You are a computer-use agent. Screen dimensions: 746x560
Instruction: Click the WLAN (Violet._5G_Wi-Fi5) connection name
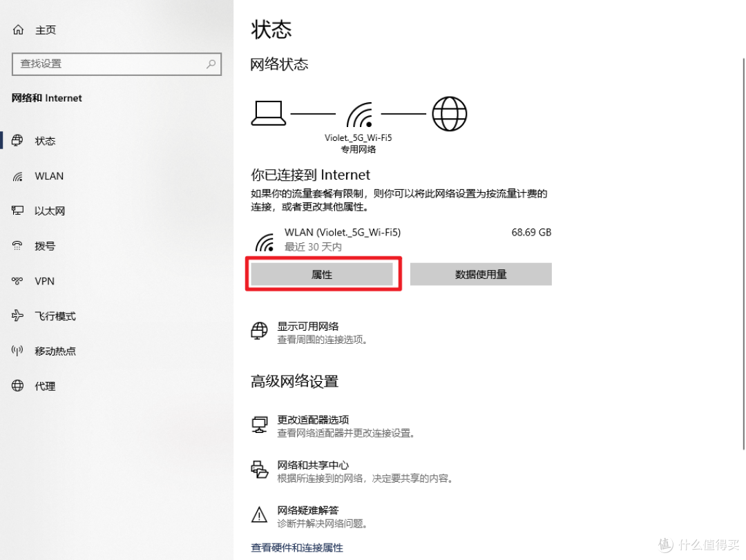tap(343, 232)
